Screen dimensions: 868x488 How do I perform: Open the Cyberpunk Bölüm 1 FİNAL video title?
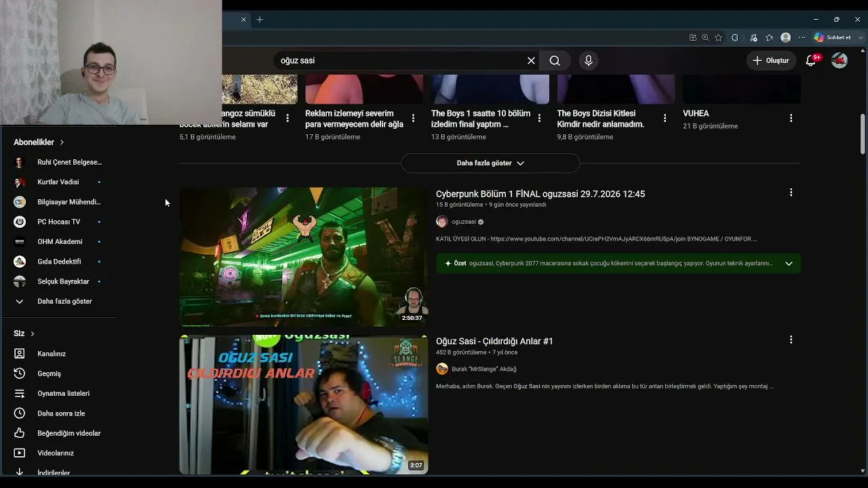pyautogui.click(x=540, y=194)
